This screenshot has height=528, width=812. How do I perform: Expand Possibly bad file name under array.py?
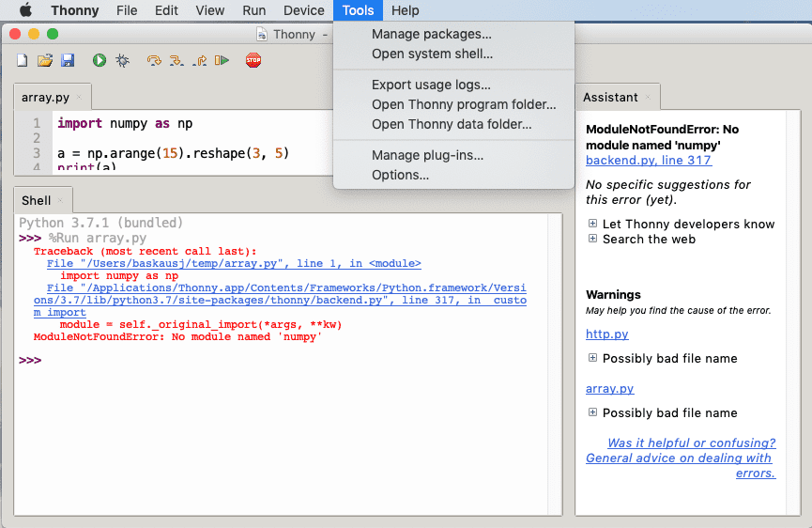click(592, 412)
